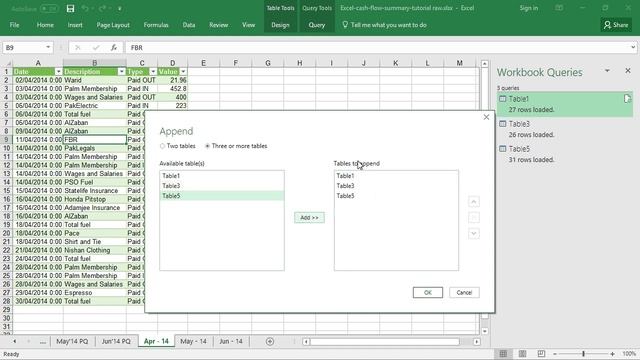Open the Data ribbon tab
This screenshot has width=640, height=360.
click(189, 25)
